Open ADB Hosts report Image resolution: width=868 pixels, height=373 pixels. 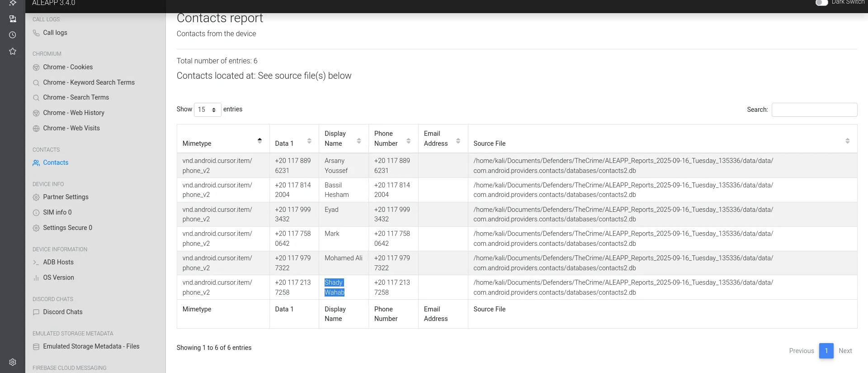click(x=58, y=262)
